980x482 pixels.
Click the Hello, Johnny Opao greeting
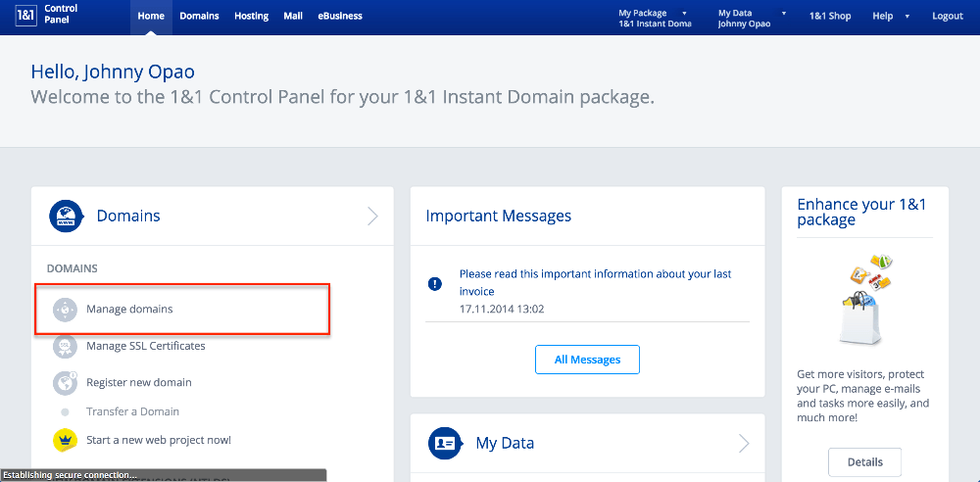(x=113, y=72)
